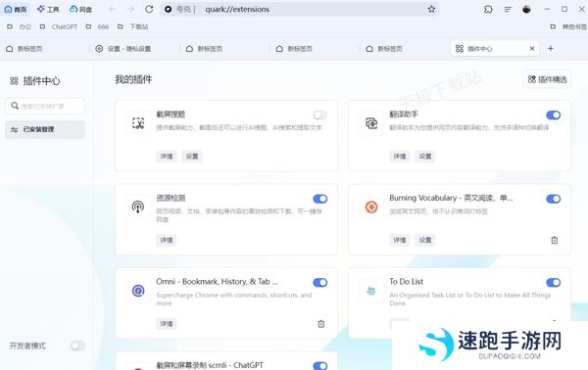Reload the page with refresh icon
This screenshot has width=588, height=370.
[x=149, y=9]
